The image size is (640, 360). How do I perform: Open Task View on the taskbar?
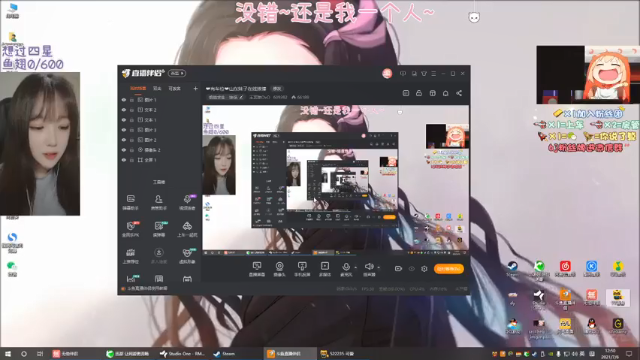[x=40, y=353]
